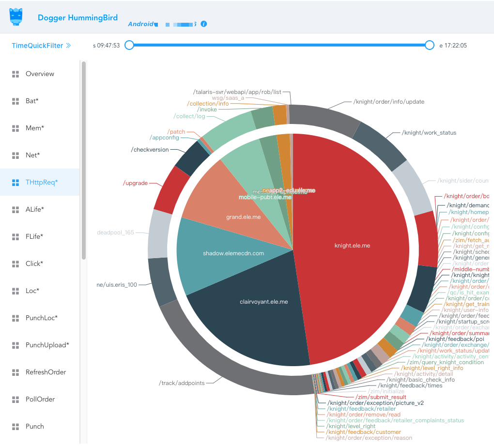The image size is (494, 448).
Task: Expand the TimeQuickFilter double-chevron
Action: click(68, 46)
